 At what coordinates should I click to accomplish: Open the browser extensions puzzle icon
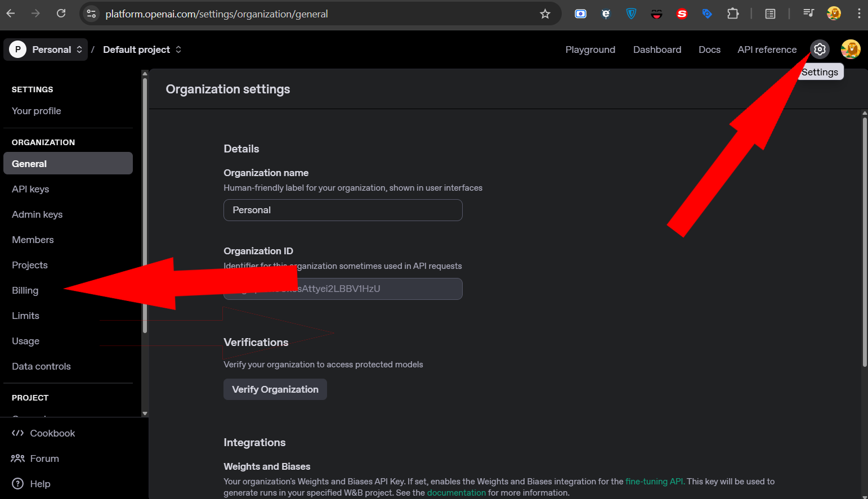732,14
